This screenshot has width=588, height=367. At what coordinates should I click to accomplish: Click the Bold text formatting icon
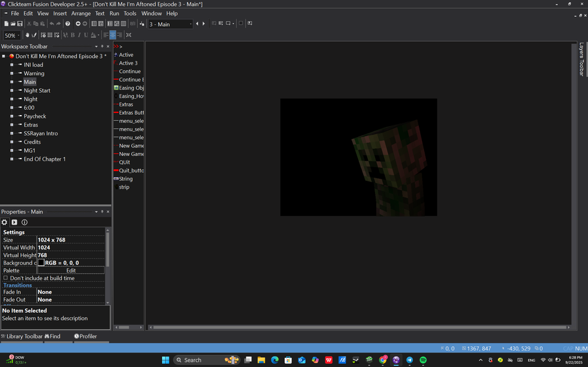click(73, 35)
